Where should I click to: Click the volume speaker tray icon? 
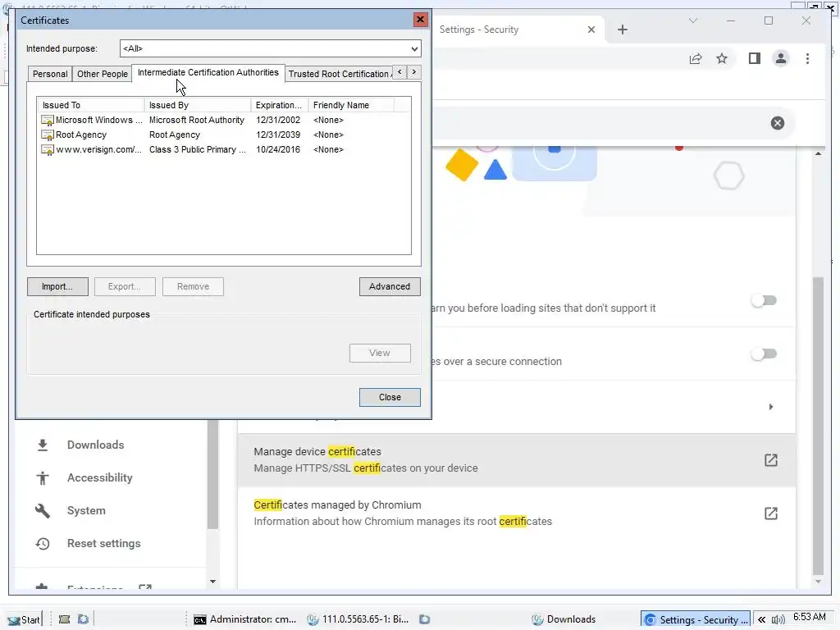pos(778,620)
